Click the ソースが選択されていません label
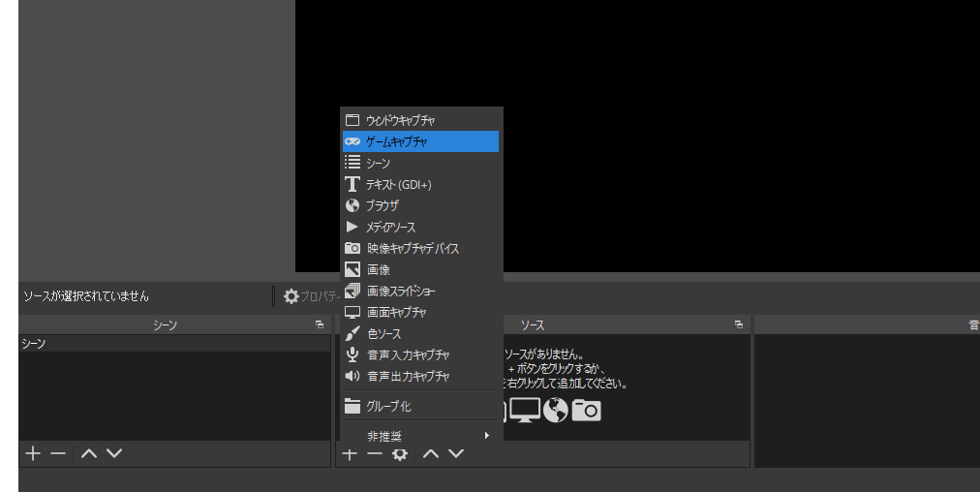The width and height of the screenshot is (980, 492). [x=86, y=295]
